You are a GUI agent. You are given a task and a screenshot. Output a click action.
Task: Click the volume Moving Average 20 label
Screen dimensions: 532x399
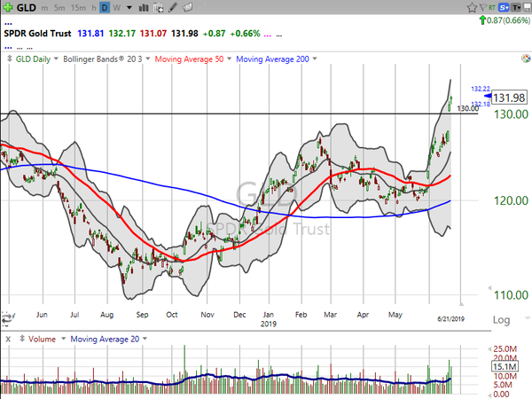(105, 339)
